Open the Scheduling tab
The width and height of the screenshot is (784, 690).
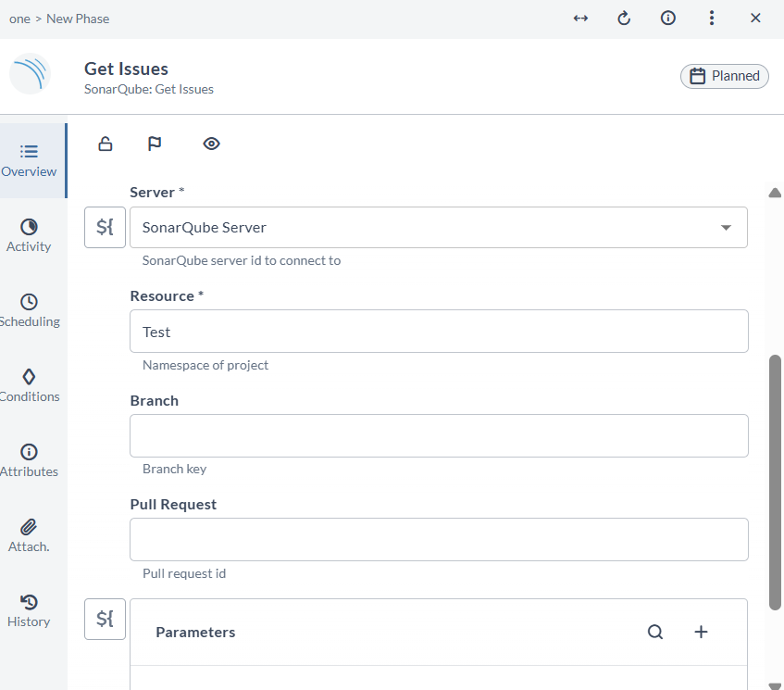(x=29, y=310)
